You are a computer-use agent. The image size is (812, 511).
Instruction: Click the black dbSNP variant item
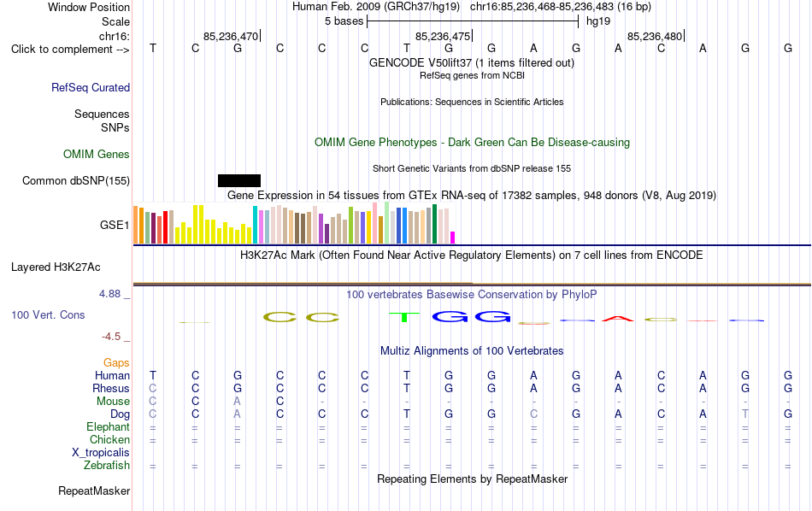pyautogui.click(x=239, y=180)
